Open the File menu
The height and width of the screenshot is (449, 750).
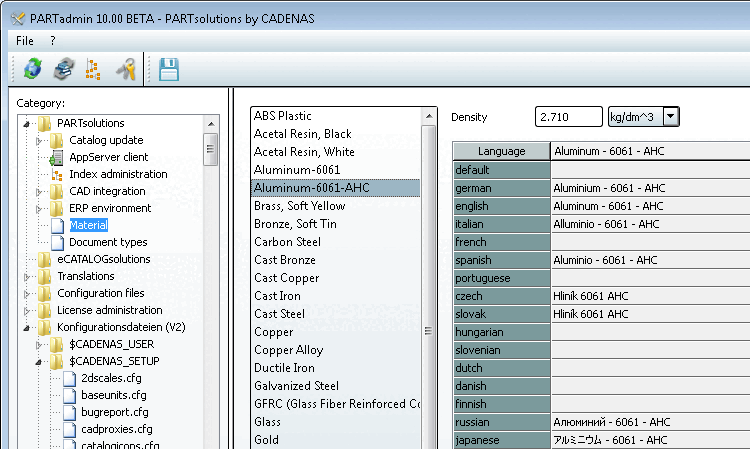(x=25, y=40)
